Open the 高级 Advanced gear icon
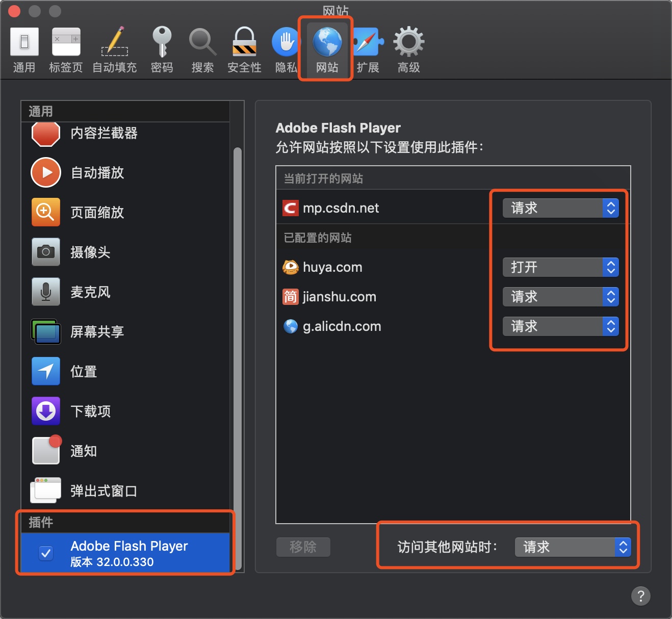672x619 pixels. pyautogui.click(x=409, y=42)
